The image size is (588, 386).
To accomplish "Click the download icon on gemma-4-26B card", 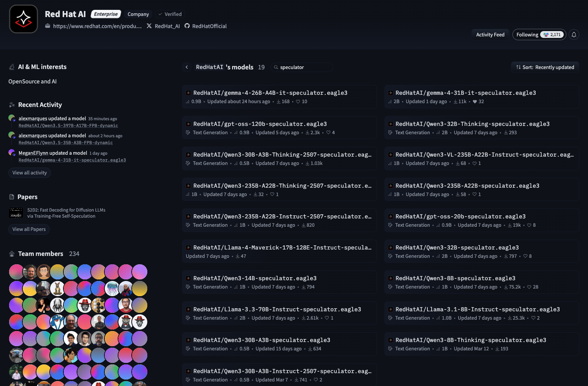I will click(279, 102).
